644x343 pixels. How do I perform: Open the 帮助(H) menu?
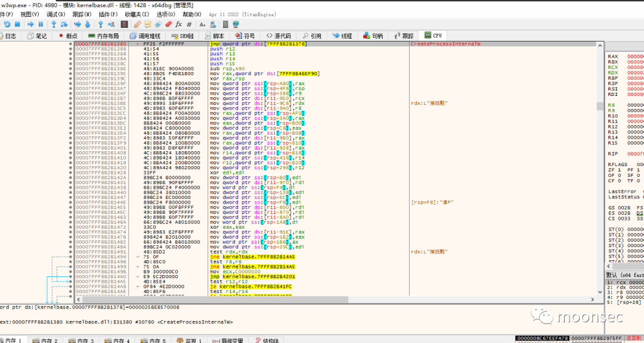tap(192, 14)
